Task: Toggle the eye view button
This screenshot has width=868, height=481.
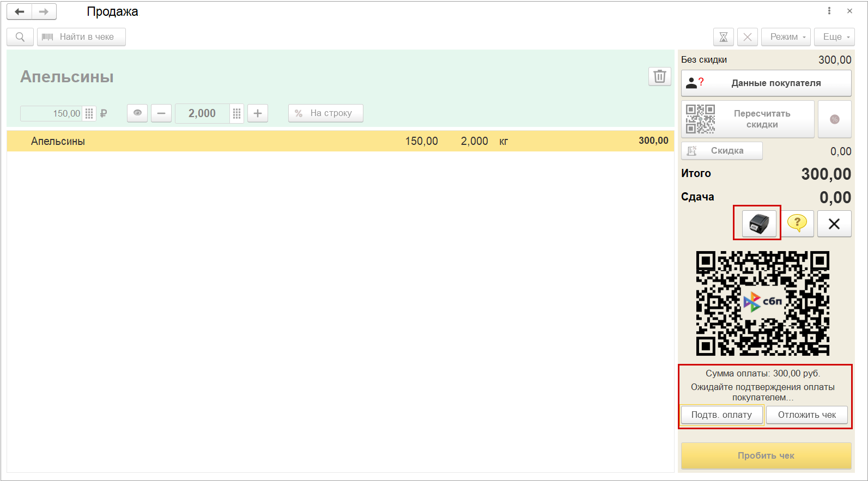Action: pyautogui.click(x=137, y=113)
